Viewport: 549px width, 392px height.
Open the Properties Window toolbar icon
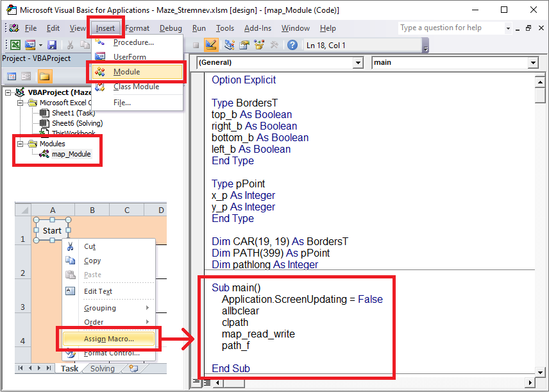coord(244,45)
